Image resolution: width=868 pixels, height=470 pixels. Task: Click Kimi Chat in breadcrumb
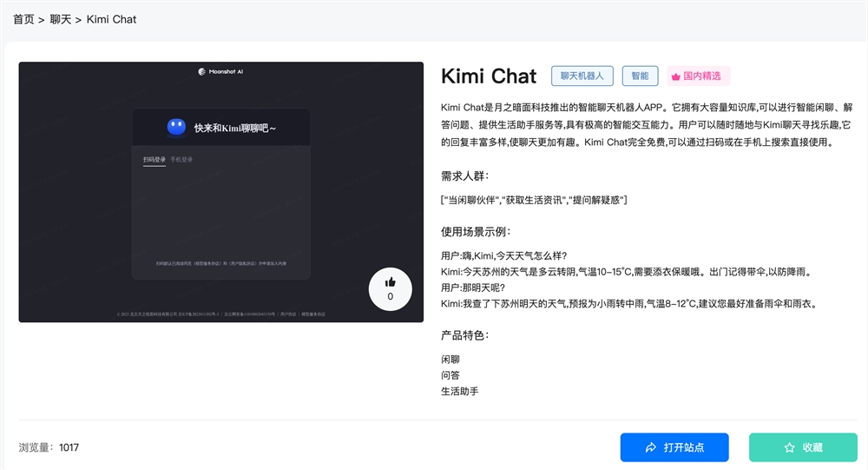(x=111, y=19)
